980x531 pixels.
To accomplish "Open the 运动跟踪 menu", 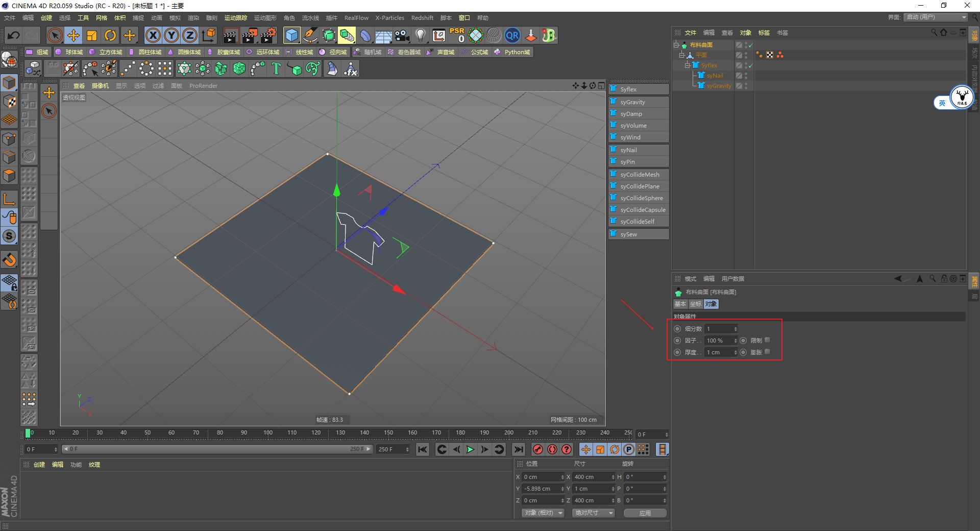I will pyautogui.click(x=235, y=18).
